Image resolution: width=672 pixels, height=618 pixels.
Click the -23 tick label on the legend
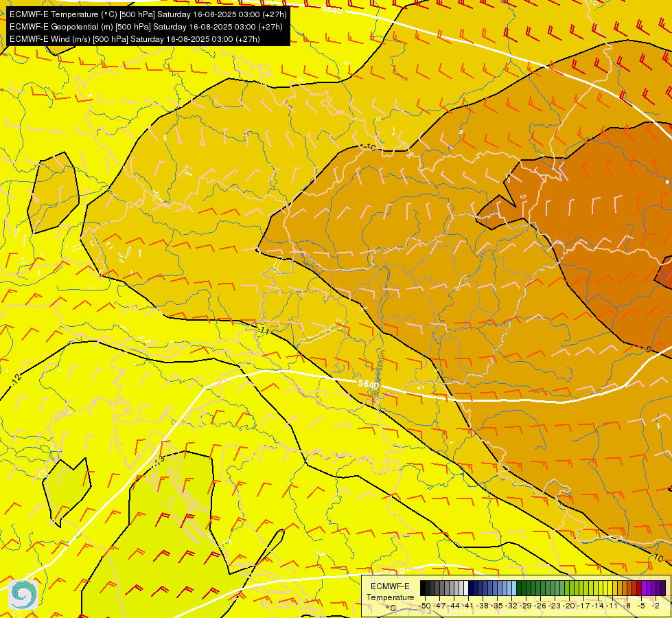tap(555, 606)
